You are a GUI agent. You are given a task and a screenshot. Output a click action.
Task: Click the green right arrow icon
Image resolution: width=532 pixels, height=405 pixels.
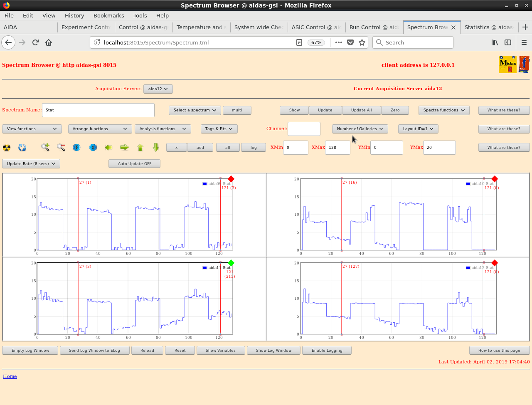coord(124,147)
